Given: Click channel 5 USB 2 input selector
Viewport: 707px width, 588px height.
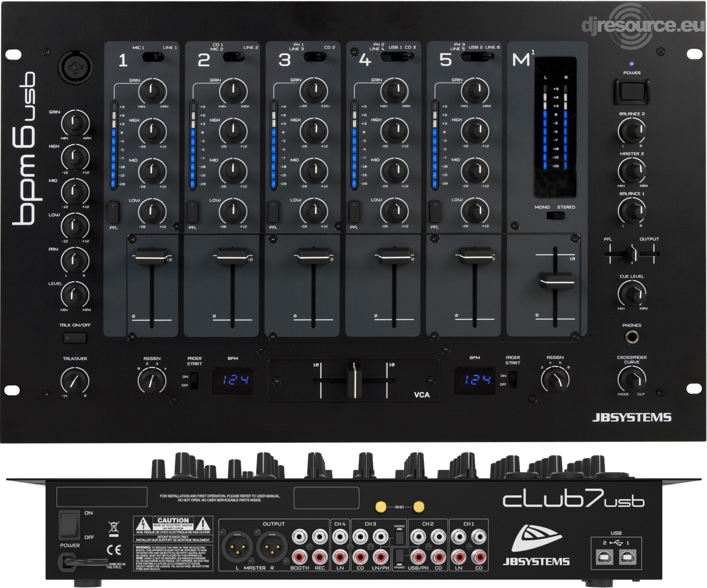Looking at the screenshot, I should tap(477, 56).
